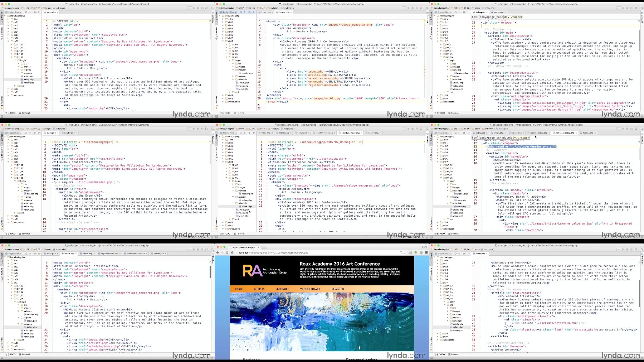Click search magnifier in artists.php window toolbar
This screenshot has width=644, height=362.
pyautogui.click(x=213, y=249)
